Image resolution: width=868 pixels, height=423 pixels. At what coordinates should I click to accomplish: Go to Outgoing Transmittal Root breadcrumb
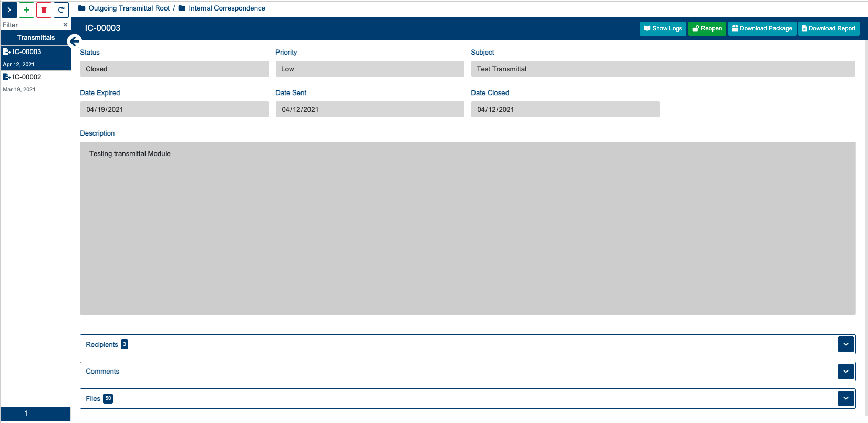(x=129, y=8)
